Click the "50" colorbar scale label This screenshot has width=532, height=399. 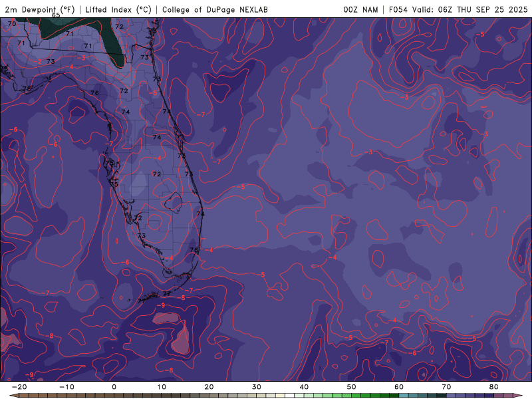coord(352,387)
